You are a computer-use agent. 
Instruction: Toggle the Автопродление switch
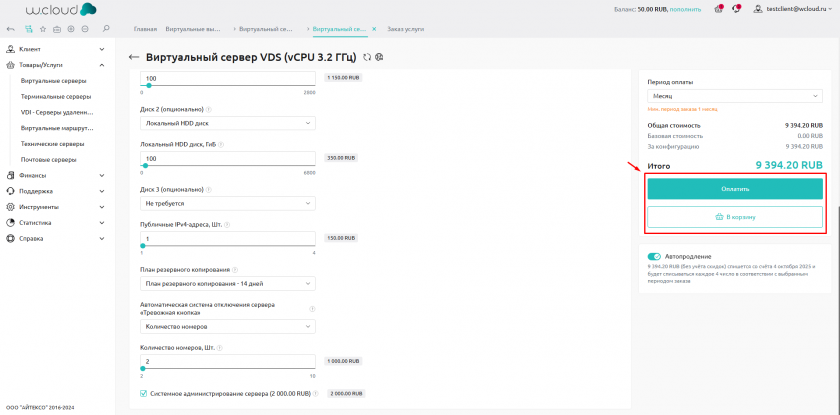(654, 256)
